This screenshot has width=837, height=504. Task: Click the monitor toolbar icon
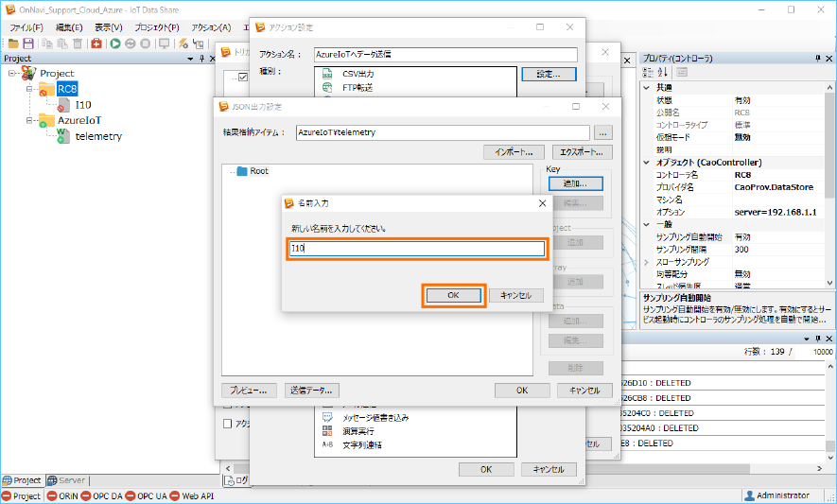tap(164, 43)
